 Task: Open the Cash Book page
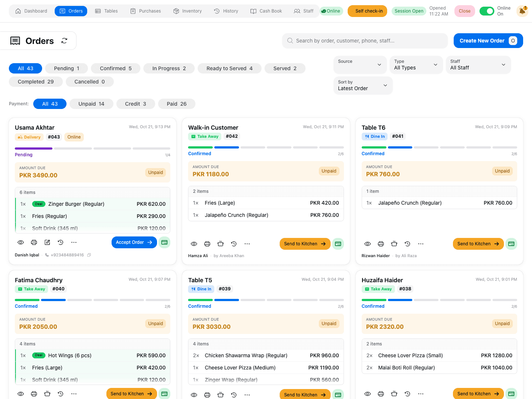pos(266,11)
